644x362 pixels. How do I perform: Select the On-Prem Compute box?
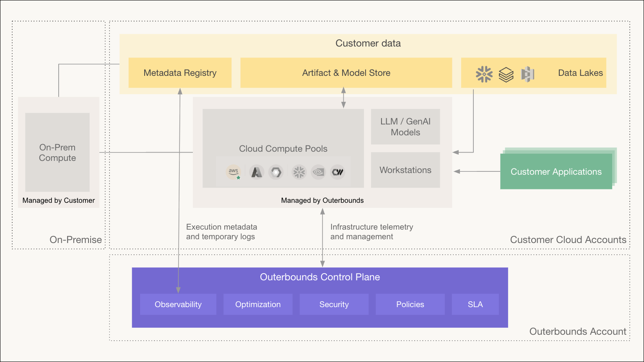[x=57, y=153]
